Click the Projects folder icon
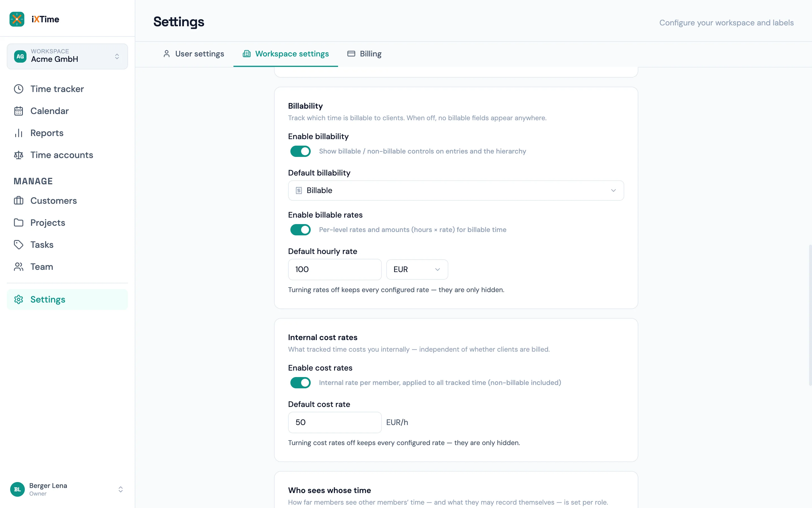Viewport: 812px width, 508px height. [x=18, y=222]
